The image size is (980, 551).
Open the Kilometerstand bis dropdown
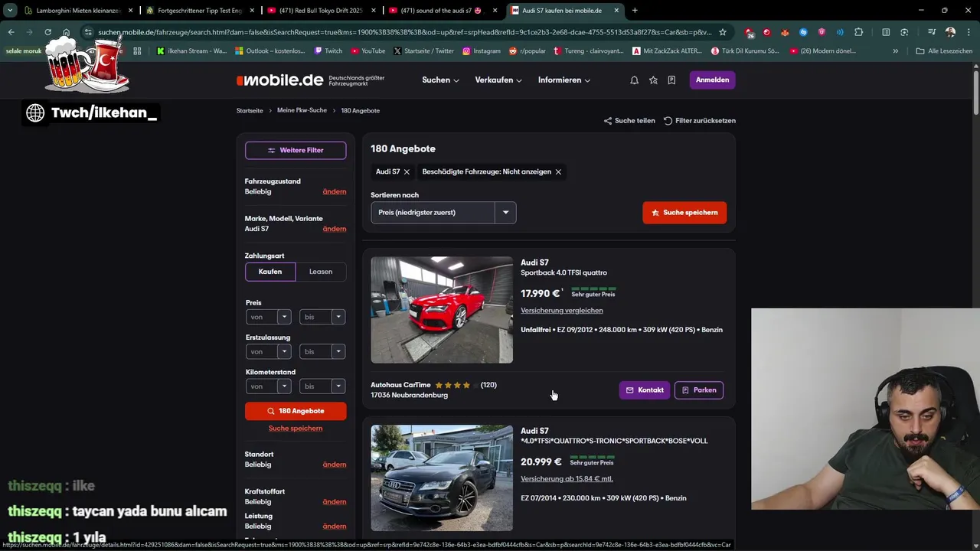(x=322, y=386)
